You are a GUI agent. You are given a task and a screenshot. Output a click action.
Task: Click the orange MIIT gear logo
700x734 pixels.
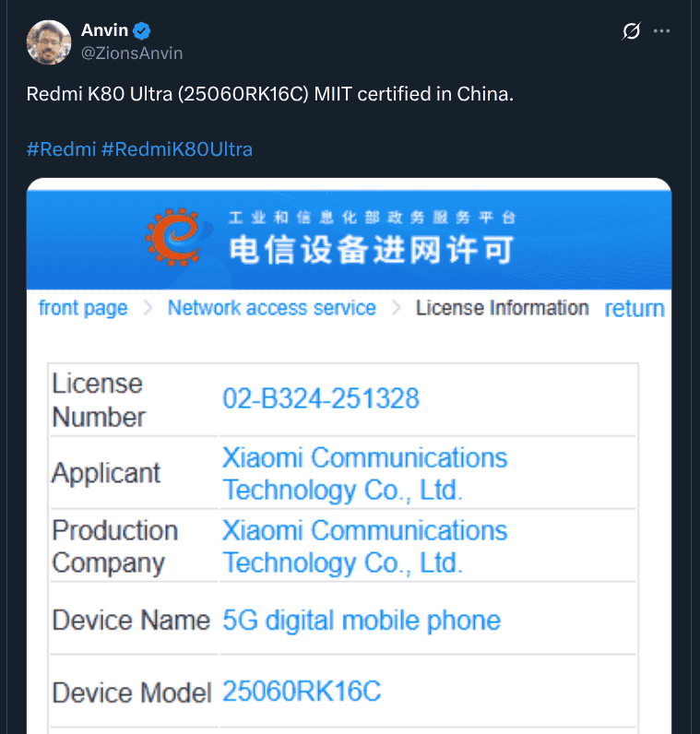pos(175,237)
